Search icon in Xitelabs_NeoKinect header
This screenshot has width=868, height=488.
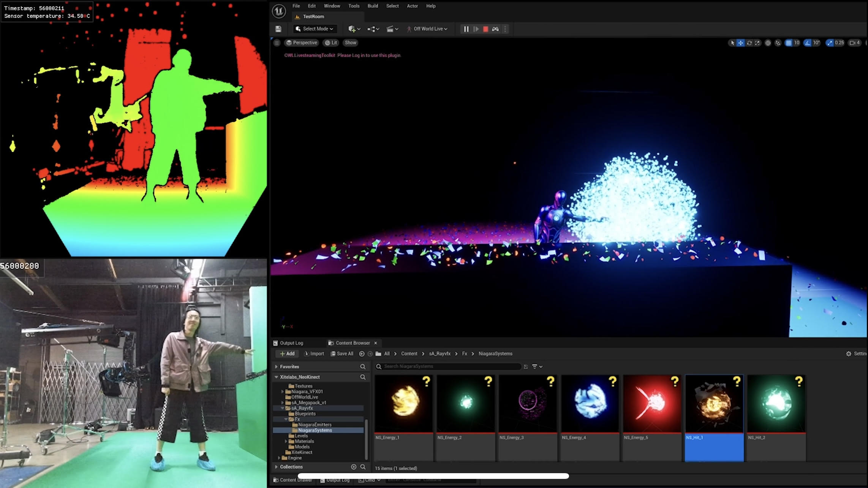pyautogui.click(x=363, y=377)
